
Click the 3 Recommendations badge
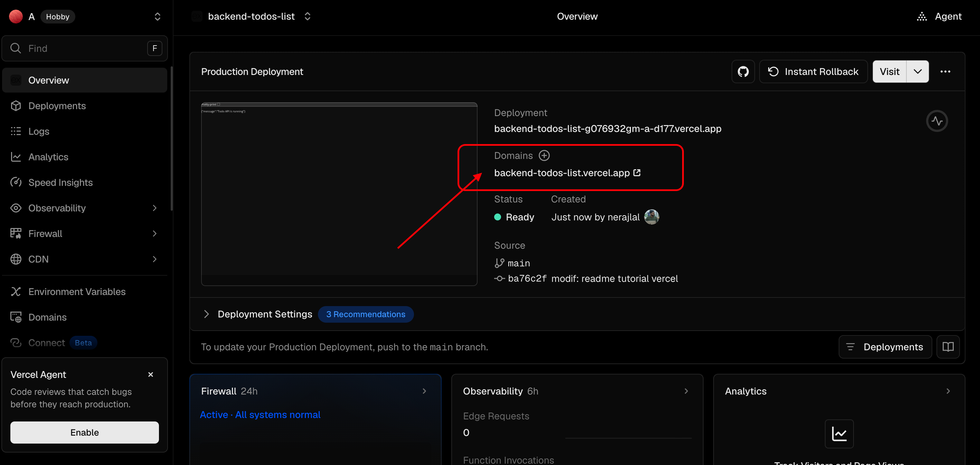(x=366, y=314)
